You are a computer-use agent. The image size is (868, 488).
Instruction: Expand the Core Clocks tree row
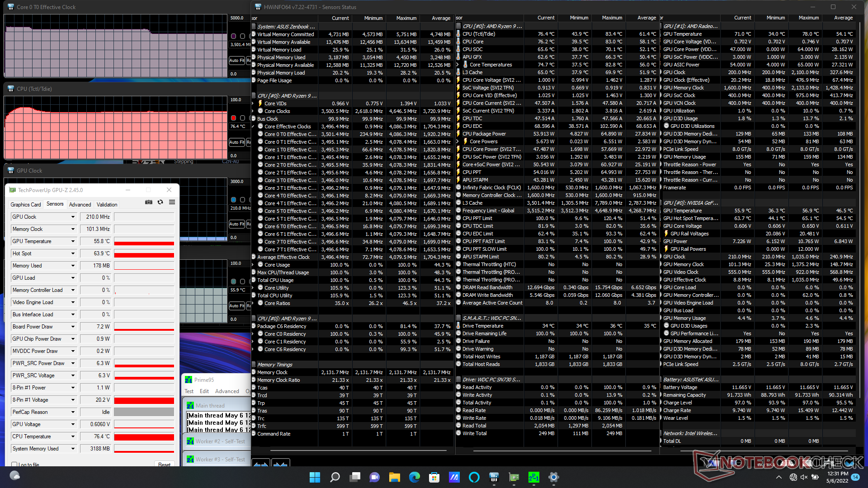[253, 111]
